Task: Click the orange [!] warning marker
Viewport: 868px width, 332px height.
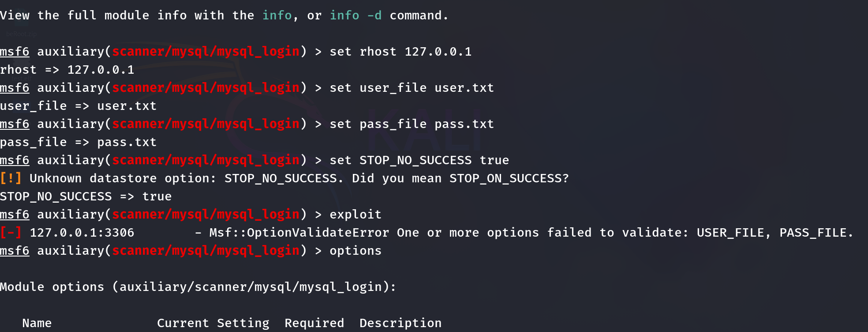Action: pos(11,178)
